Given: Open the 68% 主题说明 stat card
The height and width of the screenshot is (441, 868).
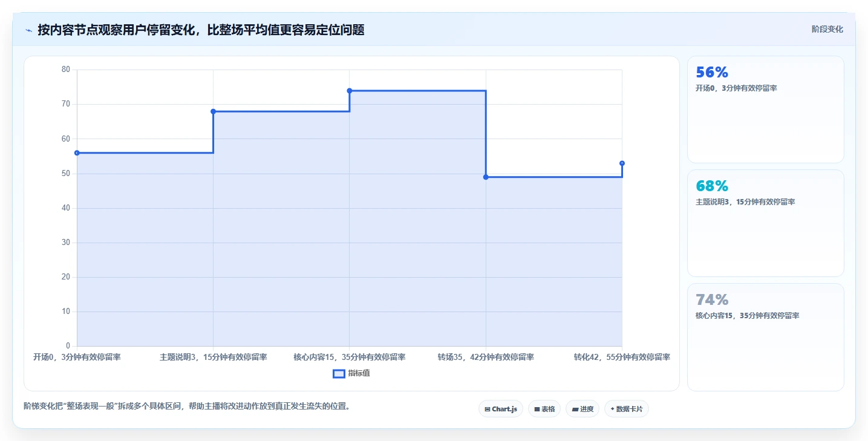Looking at the screenshot, I should click(x=765, y=223).
